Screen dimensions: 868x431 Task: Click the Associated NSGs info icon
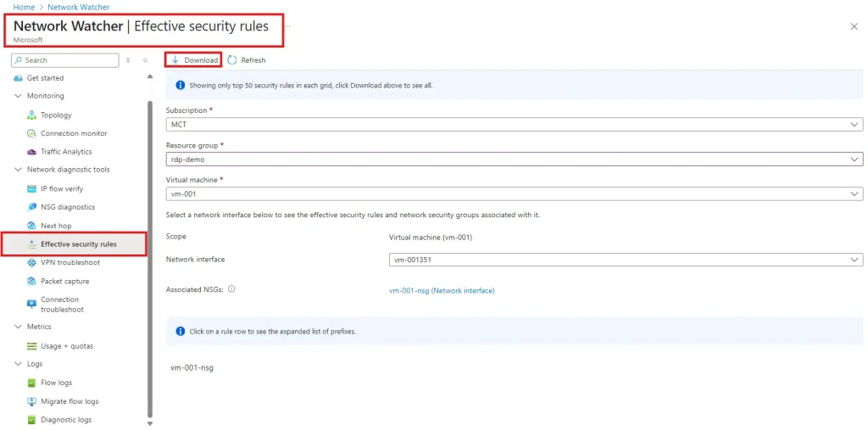pyautogui.click(x=231, y=289)
